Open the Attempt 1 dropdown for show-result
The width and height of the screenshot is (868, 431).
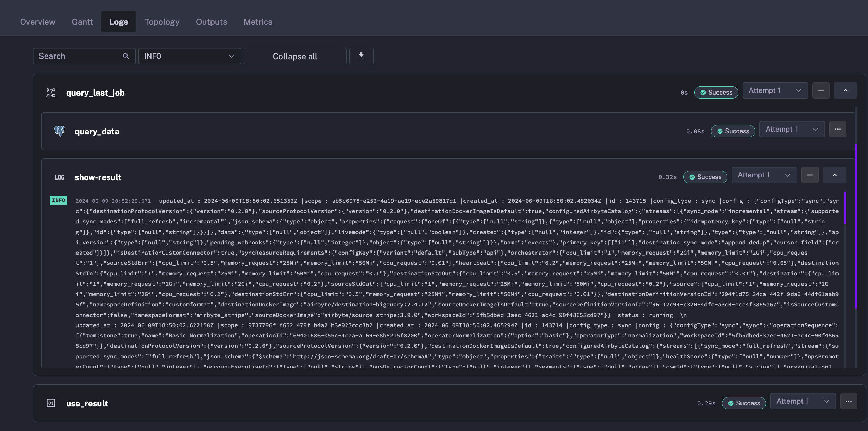(x=764, y=175)
